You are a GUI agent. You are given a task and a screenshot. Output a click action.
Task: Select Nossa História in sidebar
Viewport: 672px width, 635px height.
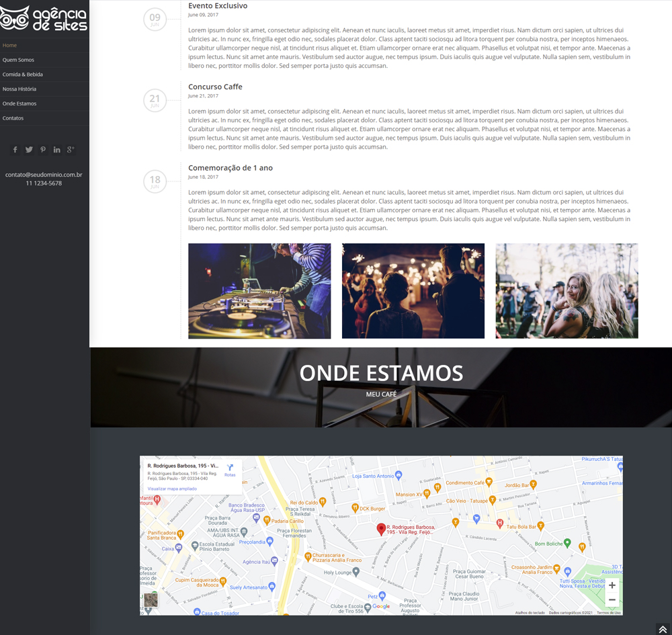tap(19, 89)
